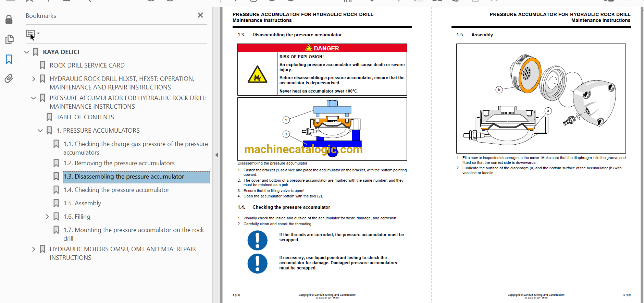This screenshot has height=303, width=644.
Task: Open the attachments paperclip panel icon
Action: [x=9, y=79]
